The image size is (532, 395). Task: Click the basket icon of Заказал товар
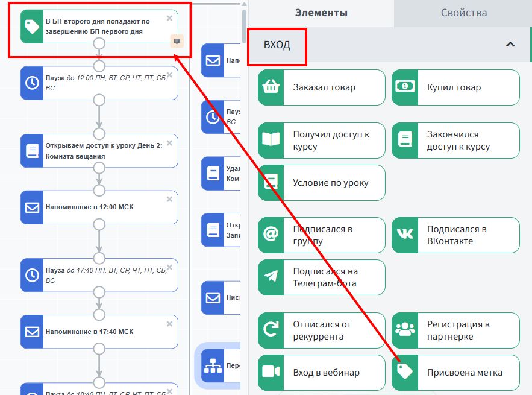tap(271, 87)
